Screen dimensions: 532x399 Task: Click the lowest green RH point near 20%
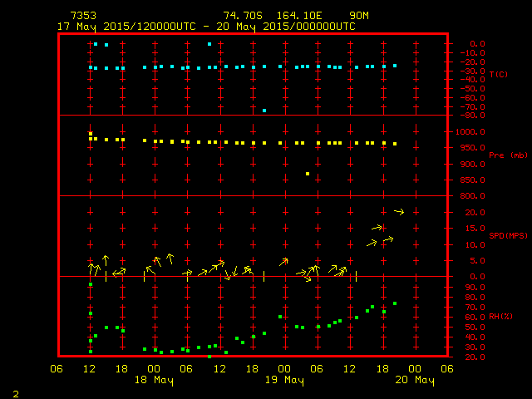point(209,357)
